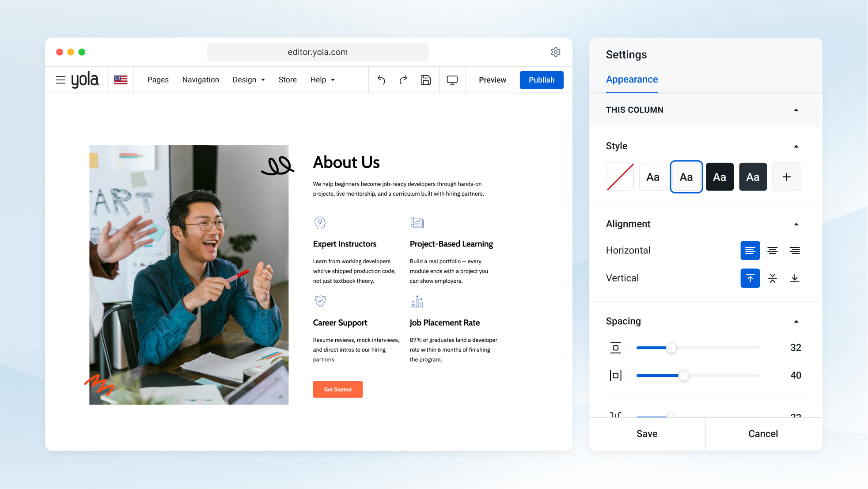Image resolution: width=868 pixels, height=489 pixels.
Task: Open the desktop device preview icon
Action: point(452,80)
